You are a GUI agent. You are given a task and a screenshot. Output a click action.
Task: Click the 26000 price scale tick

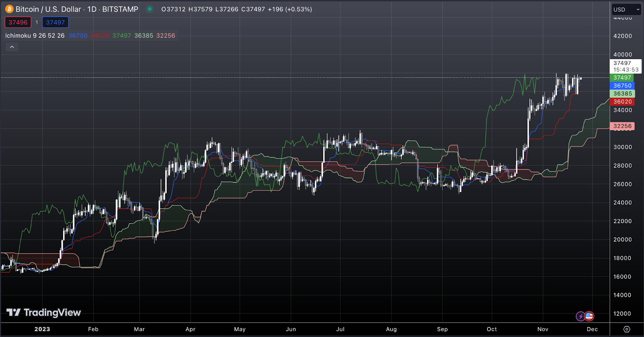[x=623, y=184]
